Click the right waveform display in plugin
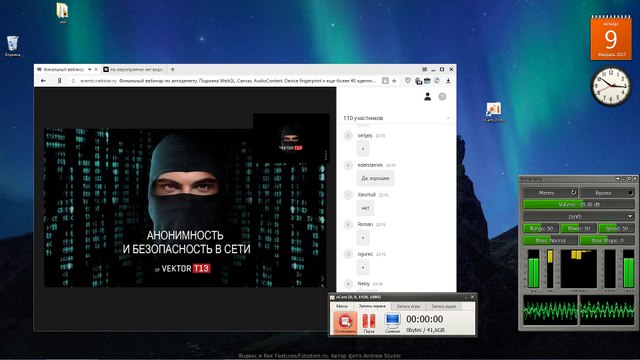640x360 pixels. [607, 310]
